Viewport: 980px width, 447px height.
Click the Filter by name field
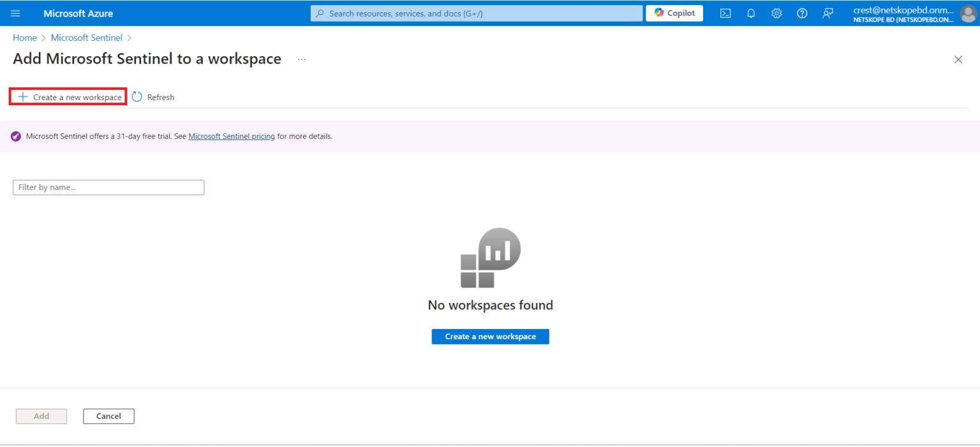[x=108, y=187]
